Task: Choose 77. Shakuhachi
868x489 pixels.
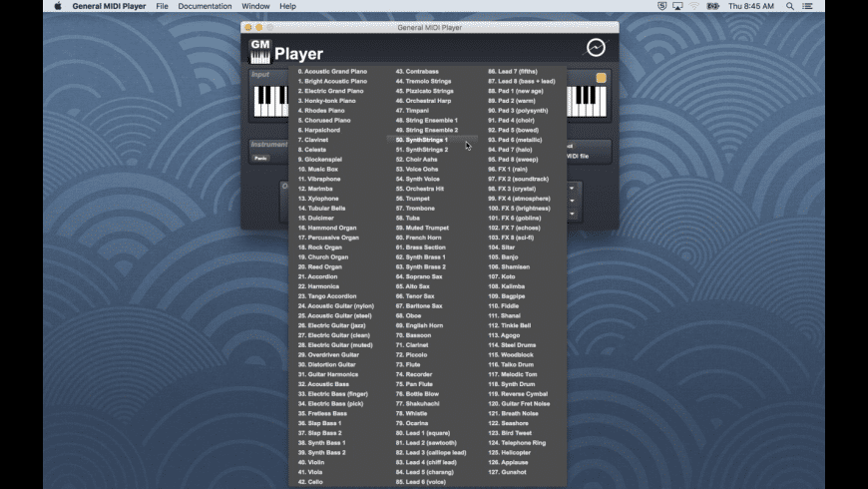Action: coord(417,404)
